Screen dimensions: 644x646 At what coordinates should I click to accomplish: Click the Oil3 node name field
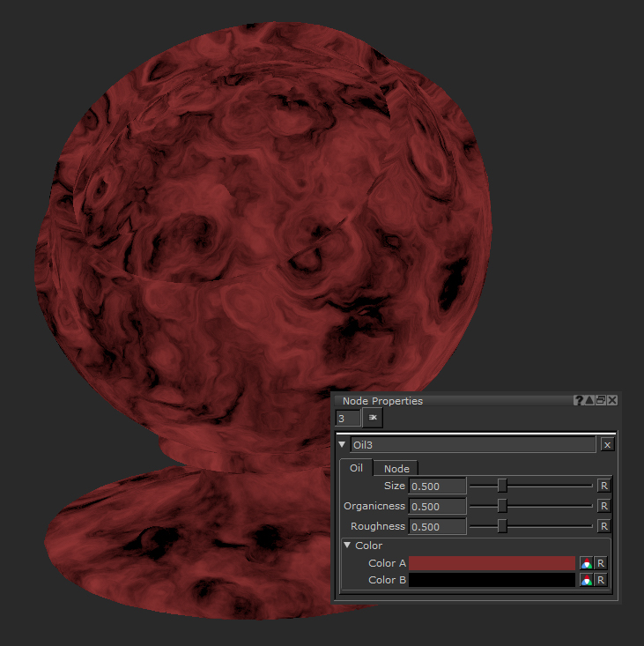[x=472, y=445]
